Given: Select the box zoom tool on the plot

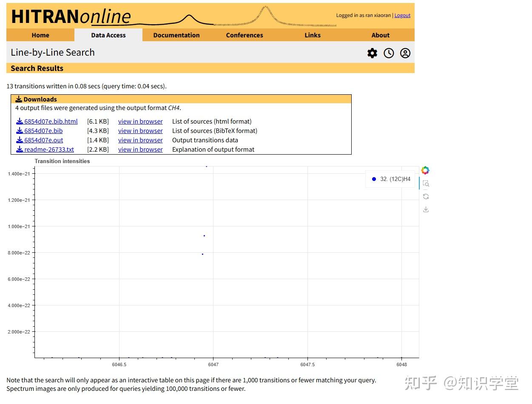Looking at the screenshot, I should (x=426, y=183).
